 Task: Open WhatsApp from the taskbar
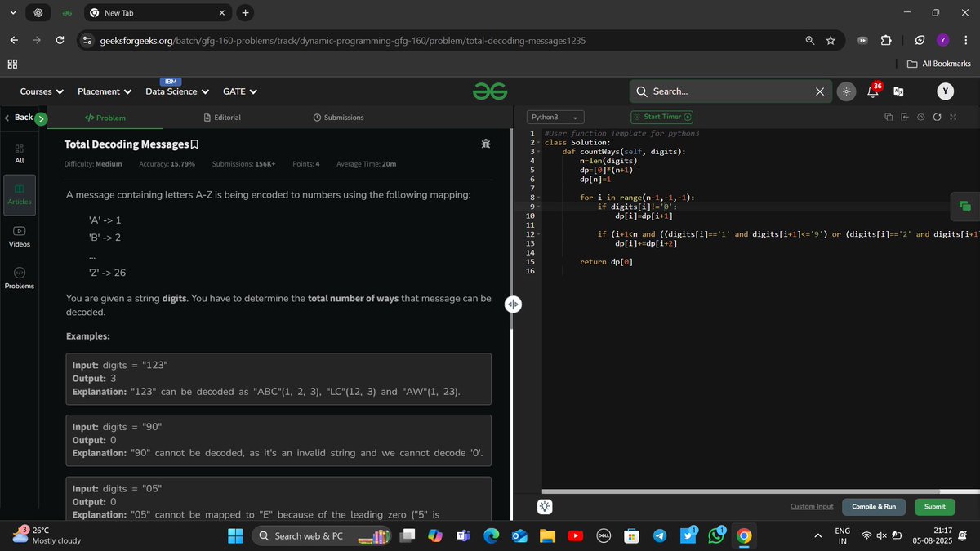click(x=716, y=536)
